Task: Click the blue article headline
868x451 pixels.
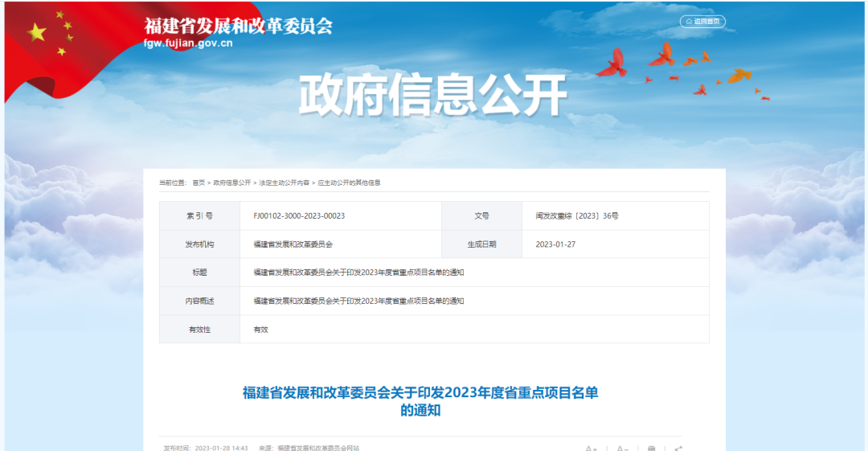Action: point(420,402)
